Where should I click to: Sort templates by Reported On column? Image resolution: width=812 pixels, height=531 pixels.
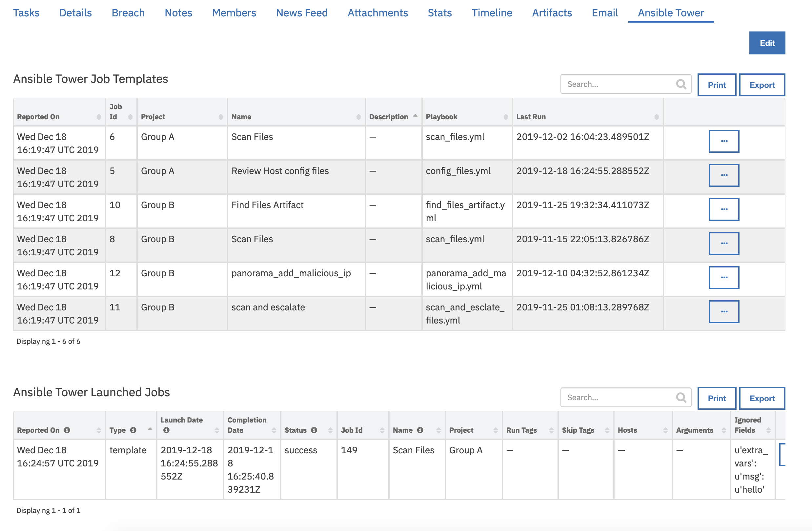point(99,117)
